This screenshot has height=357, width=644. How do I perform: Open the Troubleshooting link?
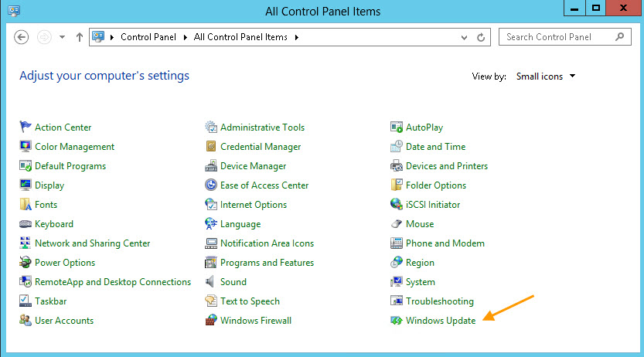coord(439,301)
